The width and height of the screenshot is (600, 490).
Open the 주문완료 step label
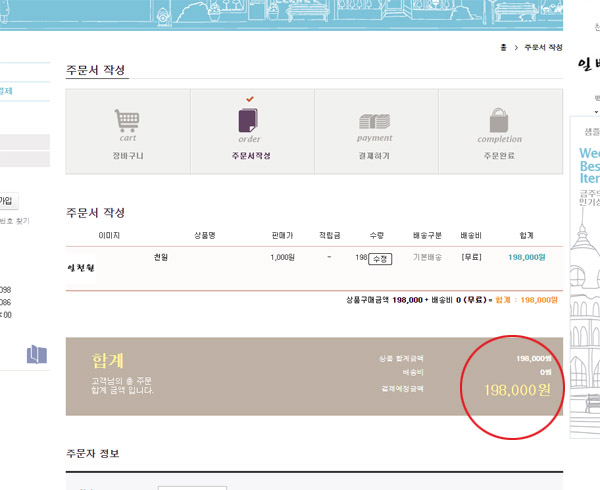click(499, 156)
